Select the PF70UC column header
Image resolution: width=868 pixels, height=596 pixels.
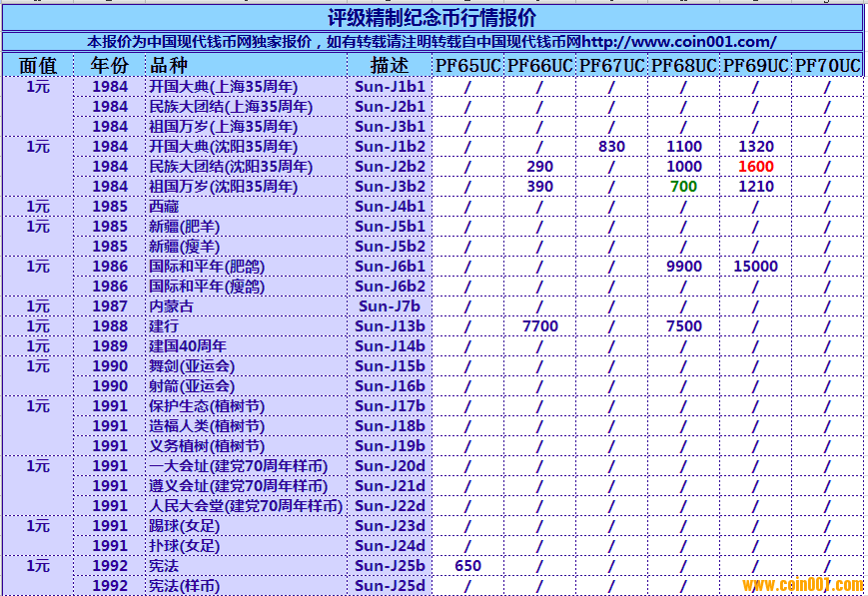(x=827, y=66)
